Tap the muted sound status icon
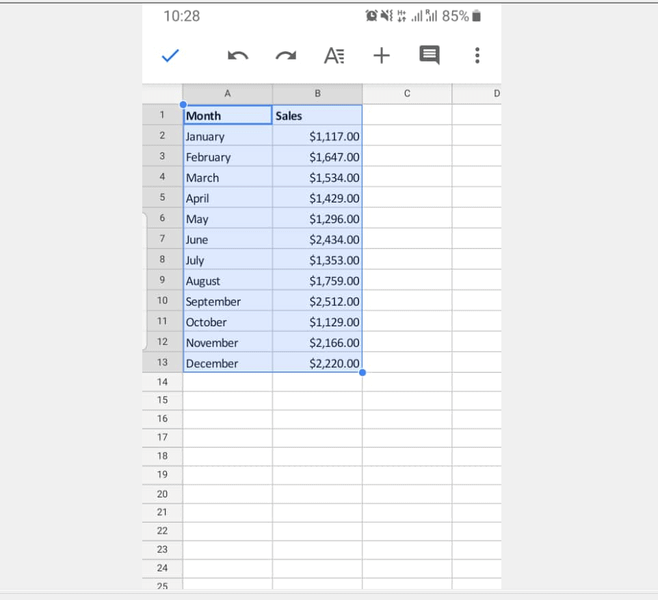The image size is (658, 600). coord(386,16)
